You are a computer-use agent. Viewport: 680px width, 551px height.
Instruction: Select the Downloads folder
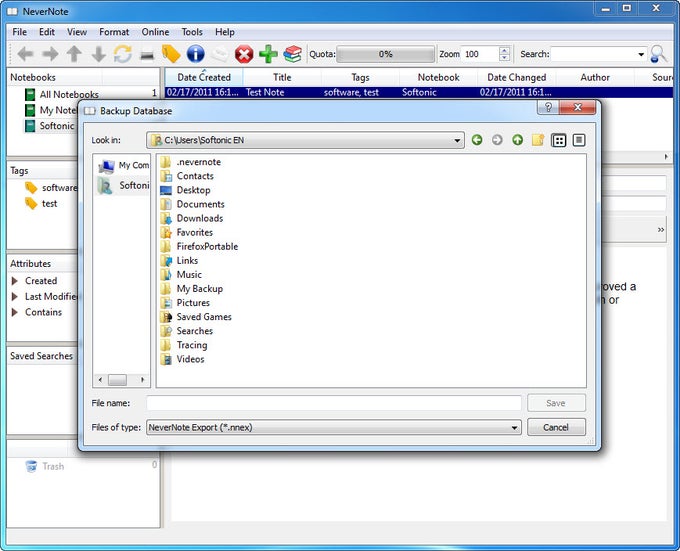pyautogui.click(x=192, y=218)
